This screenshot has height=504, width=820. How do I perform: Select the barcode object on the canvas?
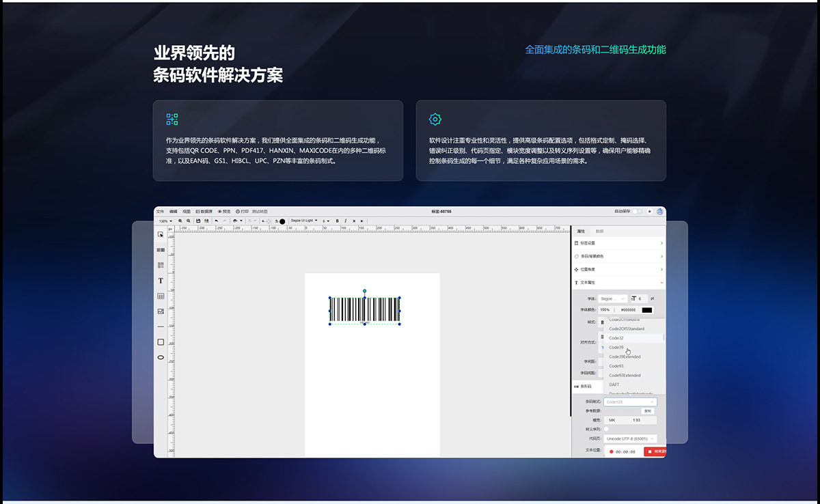tap(364, 309)
